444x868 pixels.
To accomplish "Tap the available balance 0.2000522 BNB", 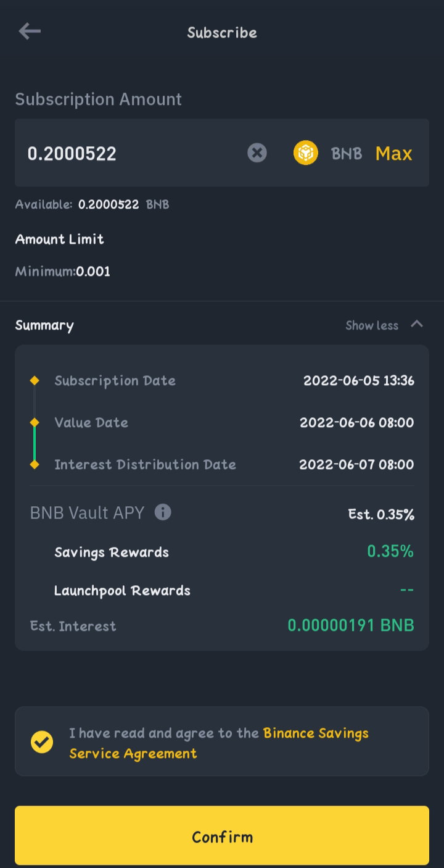I will click(123, 204).
